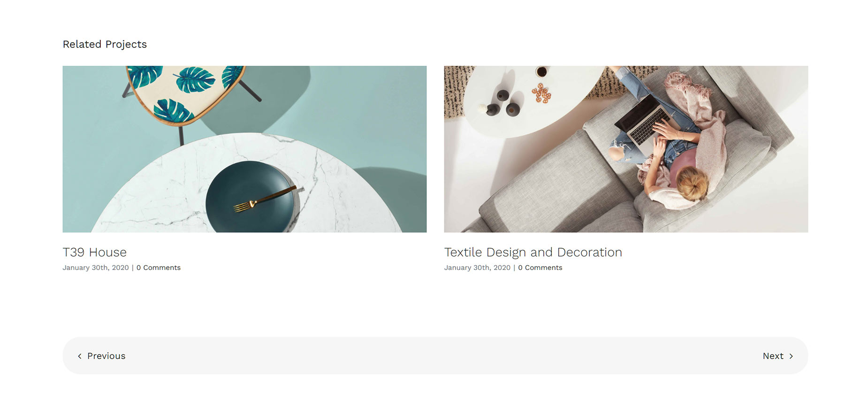Click the leaf-patterned chair in the photo
868x407 pixels.
tap(186, 93)
